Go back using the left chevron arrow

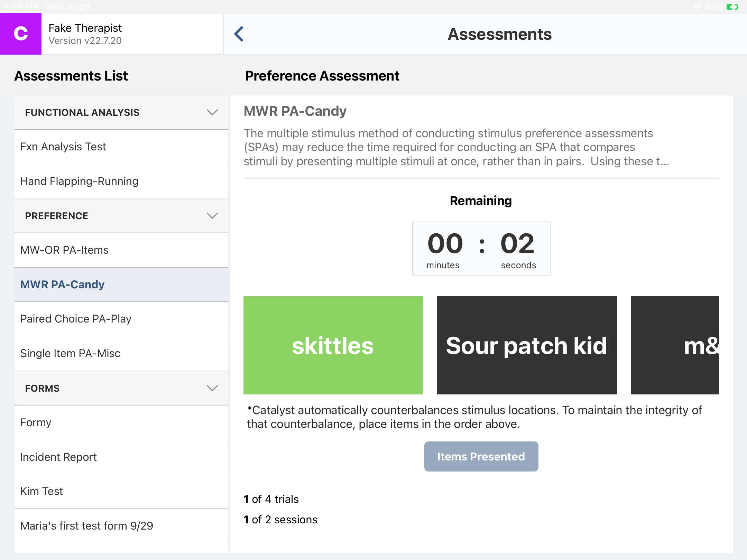pos(239,34)
